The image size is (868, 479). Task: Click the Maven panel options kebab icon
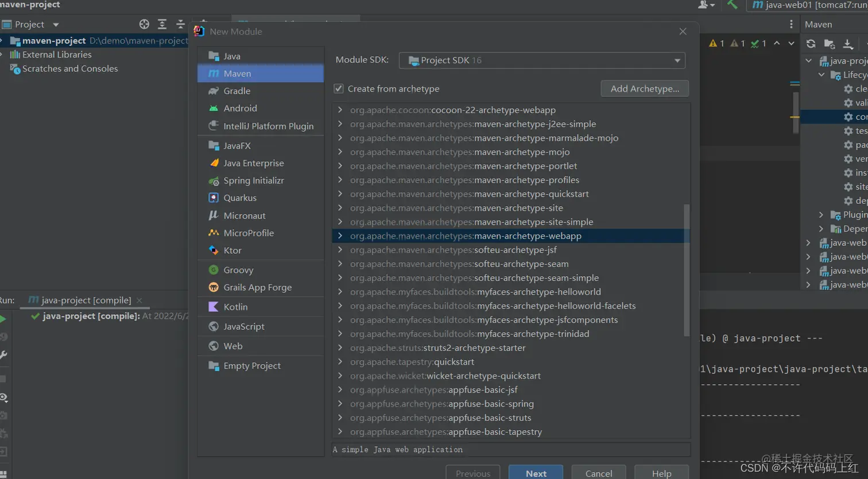click(x=791, y=24)
